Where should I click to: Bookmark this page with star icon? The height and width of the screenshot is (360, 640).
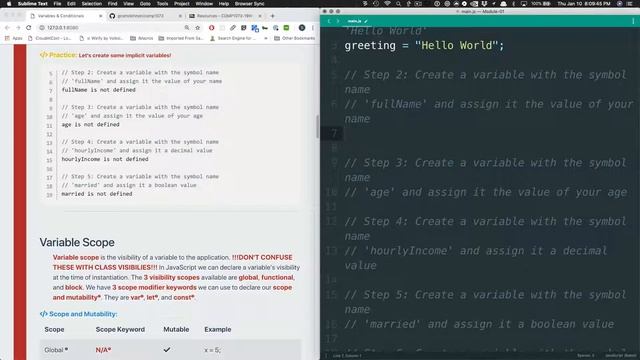coord(198,28)
